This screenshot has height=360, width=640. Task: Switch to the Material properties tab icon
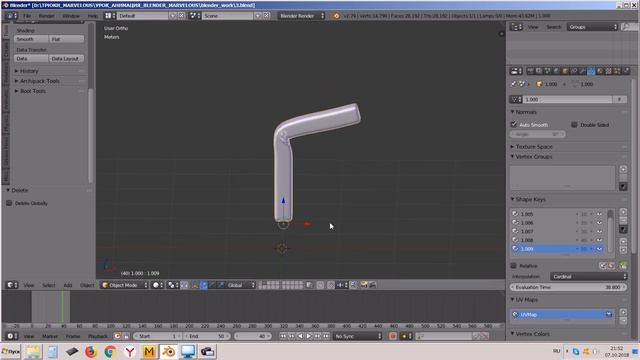click(x=600, y=71)
